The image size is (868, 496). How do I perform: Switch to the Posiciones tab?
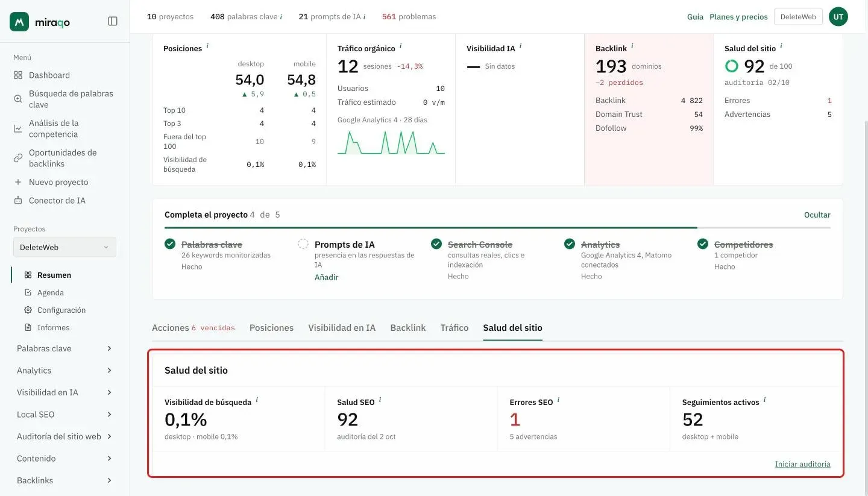[x=272, y=328]
